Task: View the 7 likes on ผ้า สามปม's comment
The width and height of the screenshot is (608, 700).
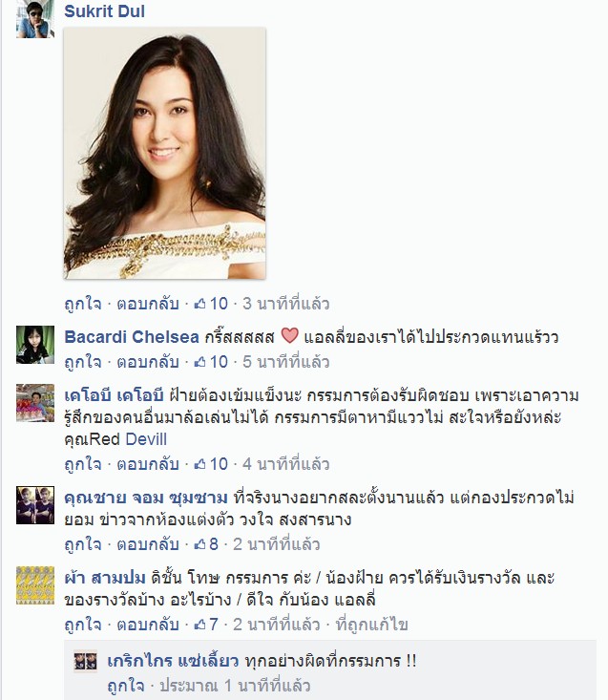Action: pyautogui.click(x=206, y=625)
